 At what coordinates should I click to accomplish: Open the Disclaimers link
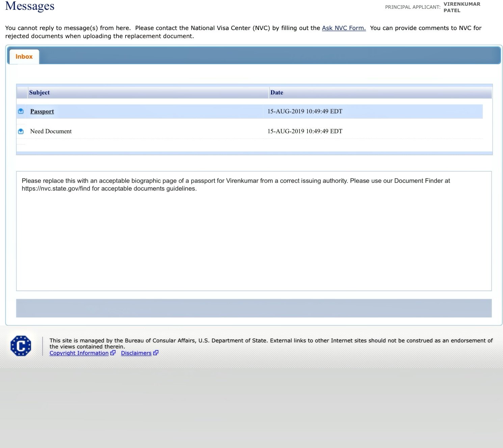click(136, 353)
